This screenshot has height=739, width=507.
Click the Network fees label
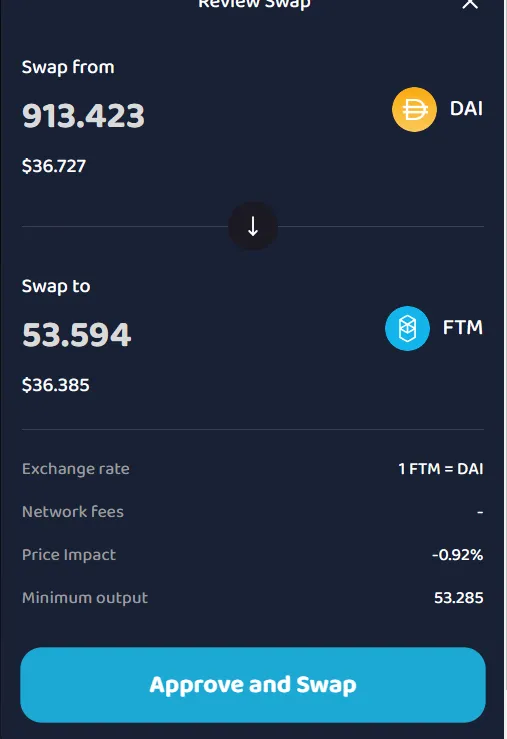pos(73,512)
